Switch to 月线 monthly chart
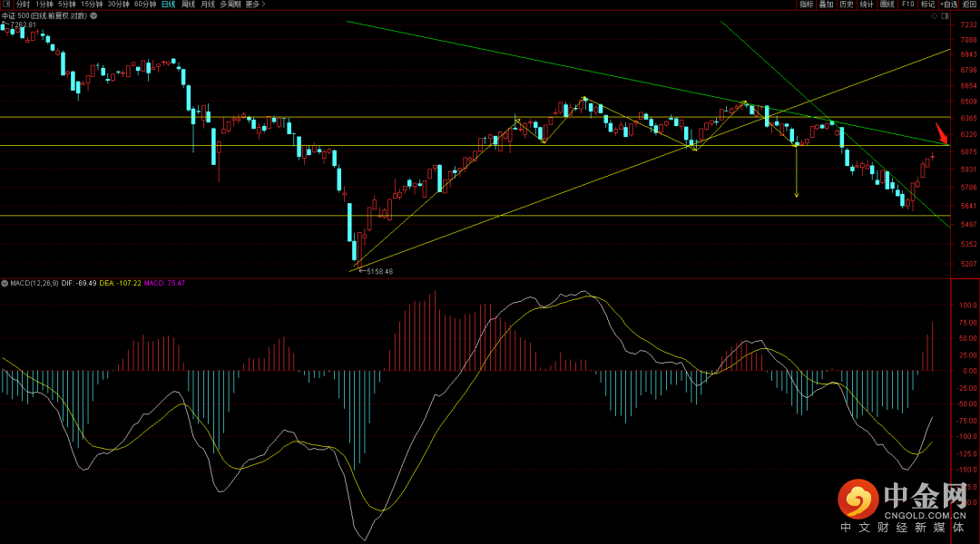Image resolution: width=980 pixels, height=544 pixels. pyautogui.click(x=208, y=5)
